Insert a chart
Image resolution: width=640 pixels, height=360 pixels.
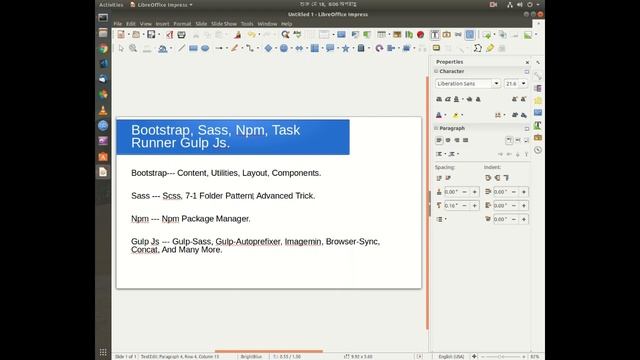409,35
